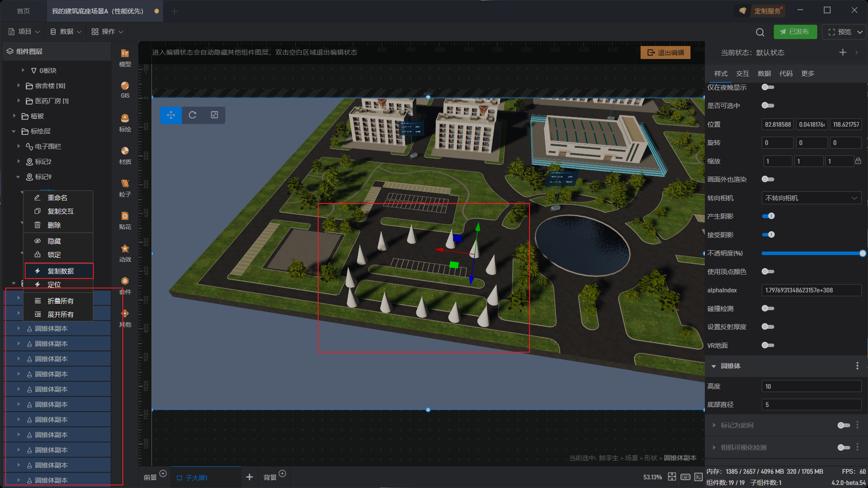Click the scale lock icon
868x488 pixels.
click(858, 161)
